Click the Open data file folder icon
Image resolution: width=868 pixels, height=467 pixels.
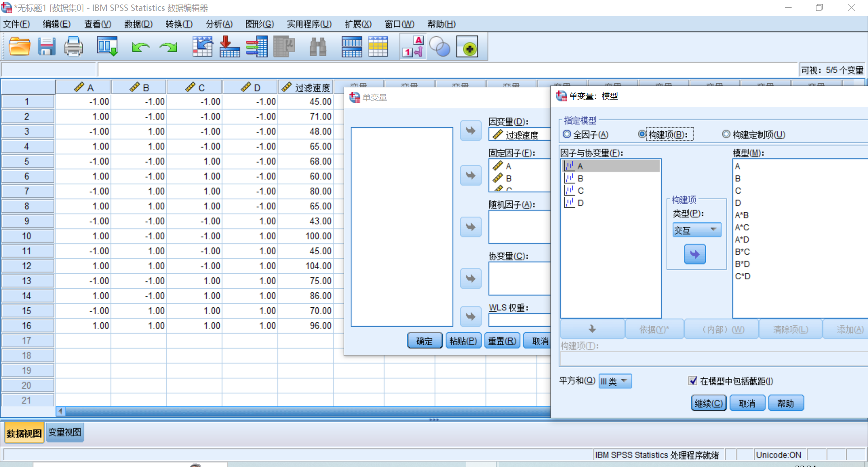pos(19,47)
